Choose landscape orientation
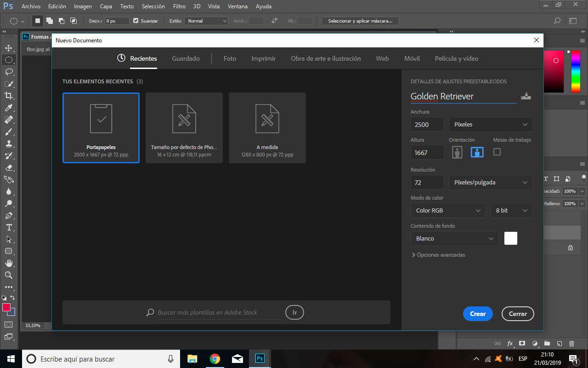Image resolution: width=588 pixels, height=368 pixels. pyautogui.click(x=477, y=152)
